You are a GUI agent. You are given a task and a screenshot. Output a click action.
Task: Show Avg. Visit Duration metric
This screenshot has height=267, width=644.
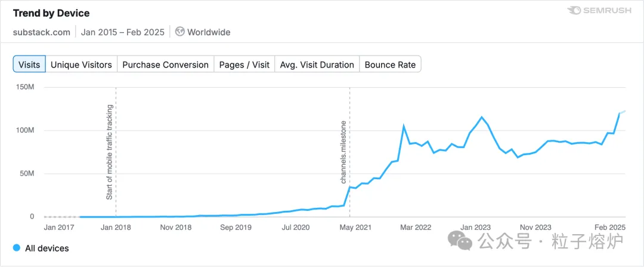click(317, 65)
